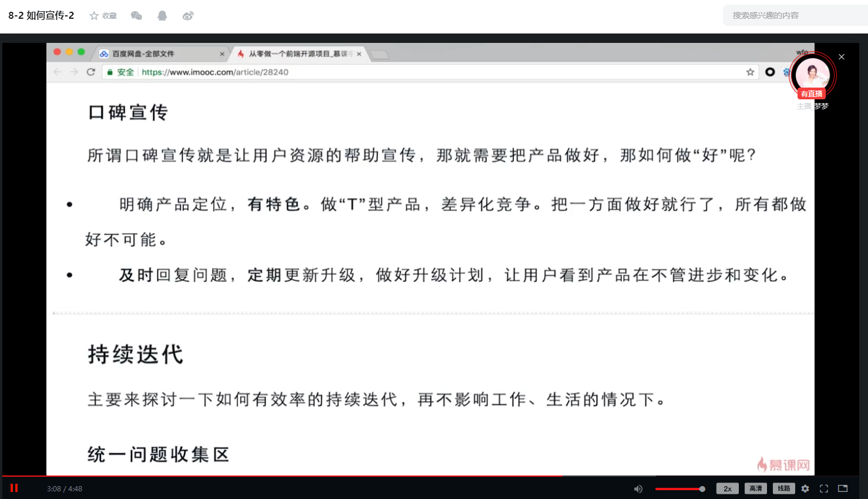Open the player settings gear
868x499 pixels.
click(x=805, y=488)
